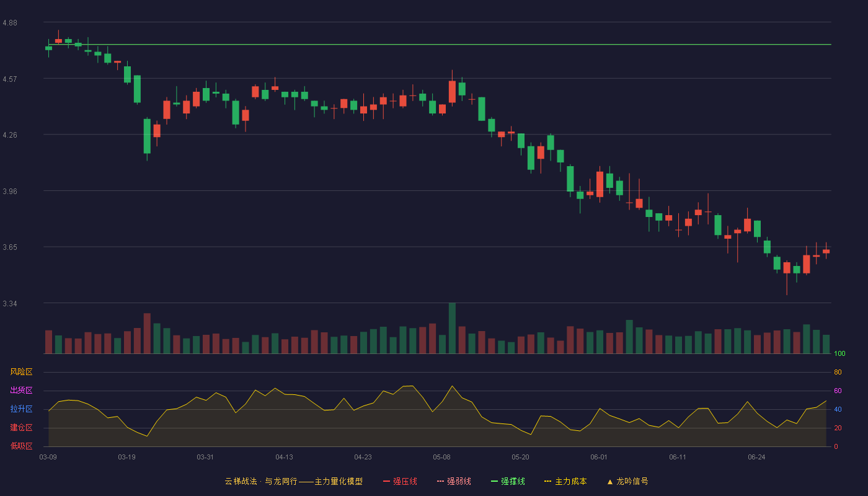Select the 出货区 zone label

point(21,391)
